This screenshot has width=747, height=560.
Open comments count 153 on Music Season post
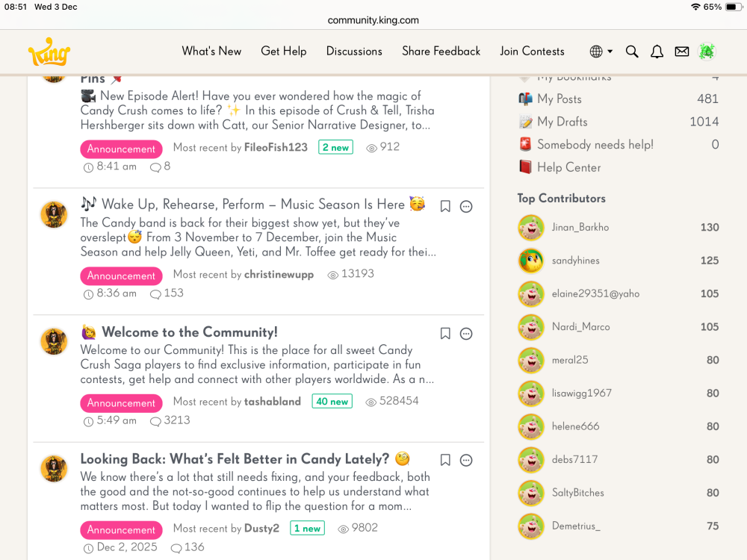point(167,293)
